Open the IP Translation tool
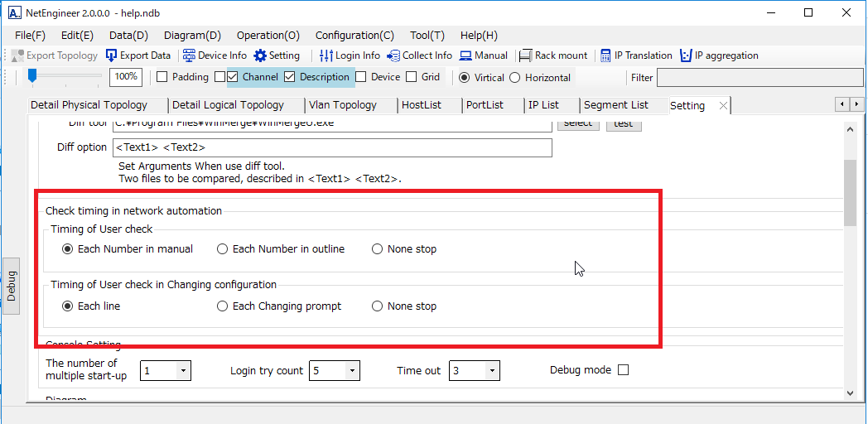This screenshot has width=868, height=424. coord(605,55)
